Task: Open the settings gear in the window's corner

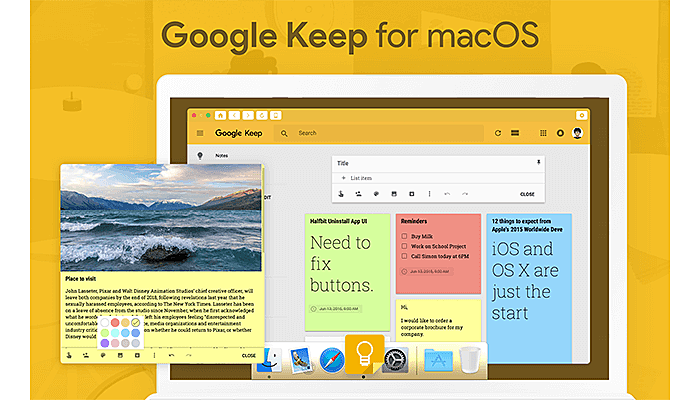Action: pos(582,116)
